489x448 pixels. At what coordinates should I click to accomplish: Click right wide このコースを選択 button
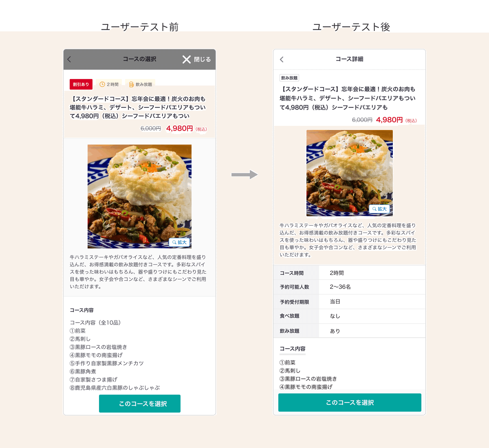click(x=350, y=402)
